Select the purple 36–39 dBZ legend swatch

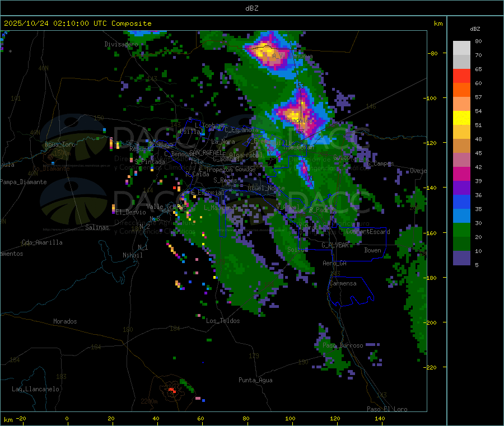pos(461,188)
